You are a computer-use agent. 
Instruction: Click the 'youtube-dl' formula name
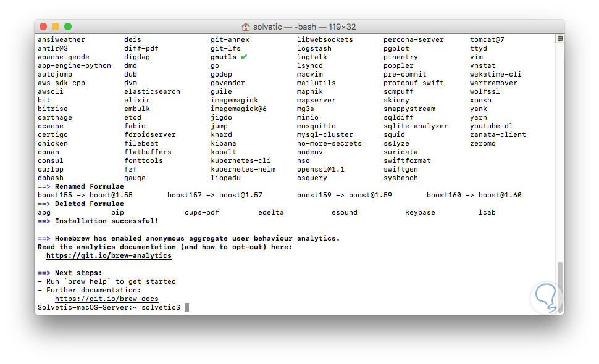[492, 126]
